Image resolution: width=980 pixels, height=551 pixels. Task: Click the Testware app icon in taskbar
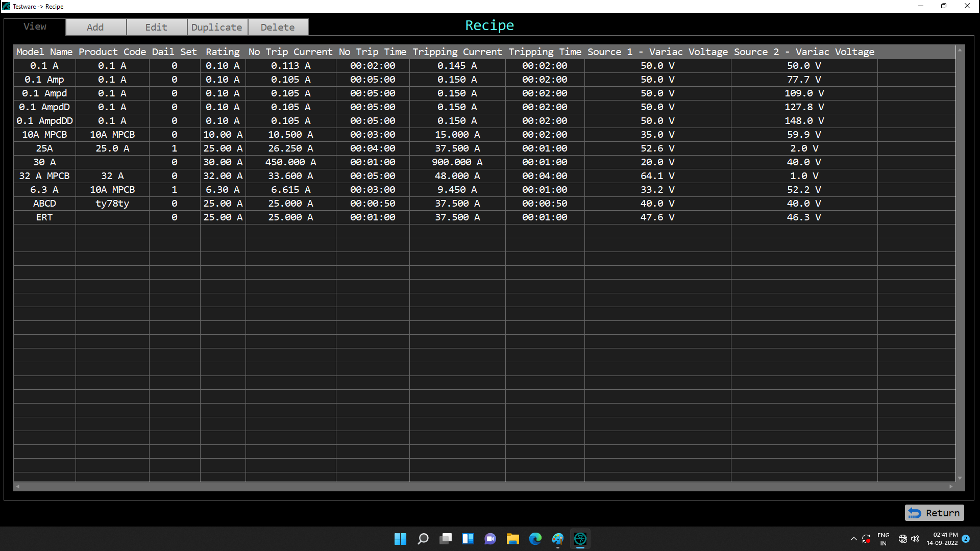(580, 539)
